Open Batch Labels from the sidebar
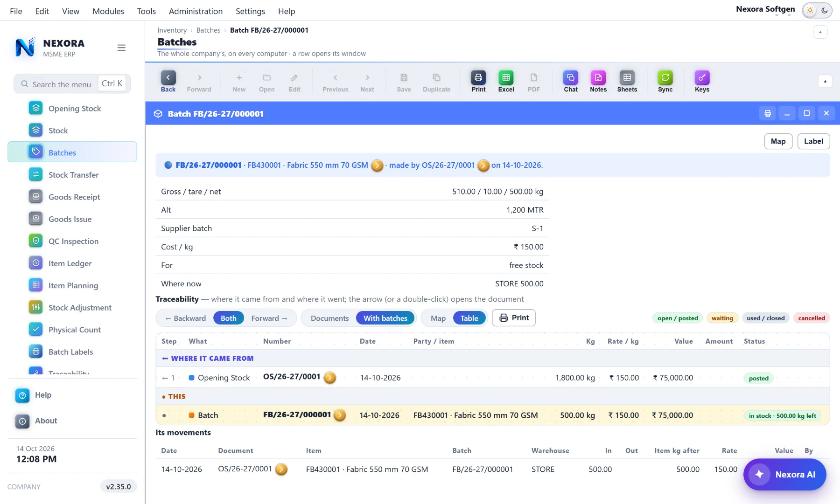The height and width of the screenshot is (504, 840). (72, 352)
